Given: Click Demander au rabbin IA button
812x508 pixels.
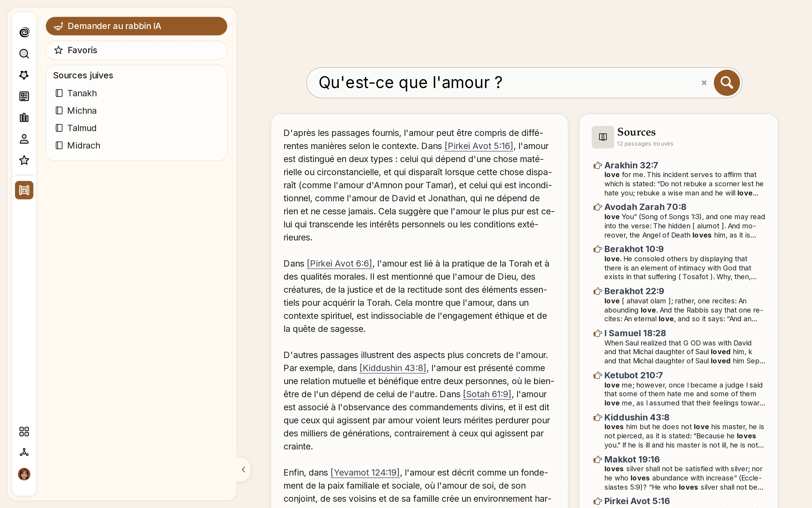Looking at the screenshot, I should [137, 26].
